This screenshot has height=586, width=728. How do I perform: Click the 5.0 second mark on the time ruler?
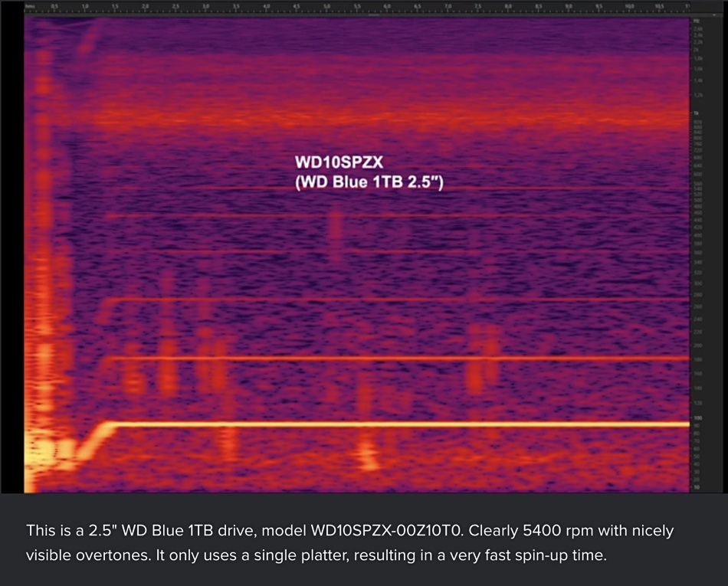[327, 6]
